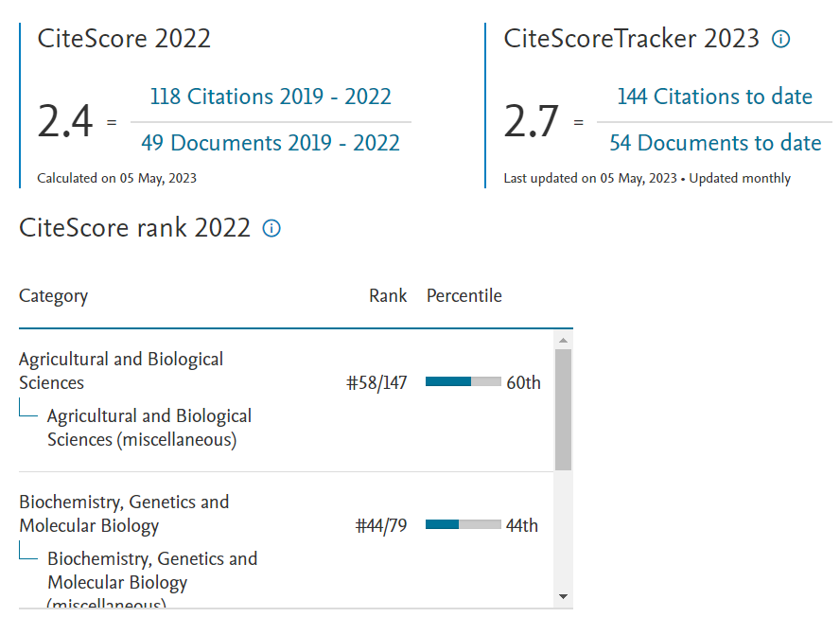Screen dimensions: 840x635
Task: Select rank value #44/79
Action: click(381, 525)
